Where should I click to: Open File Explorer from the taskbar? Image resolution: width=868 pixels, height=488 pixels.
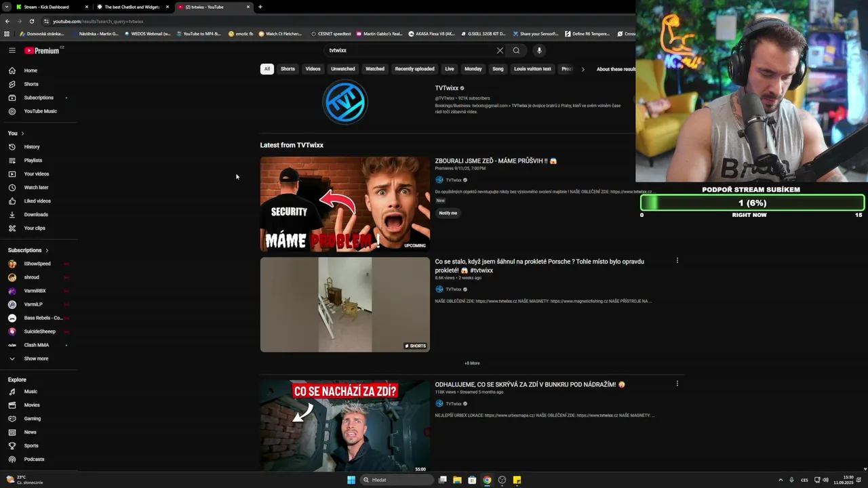click(x=457, y=480)
